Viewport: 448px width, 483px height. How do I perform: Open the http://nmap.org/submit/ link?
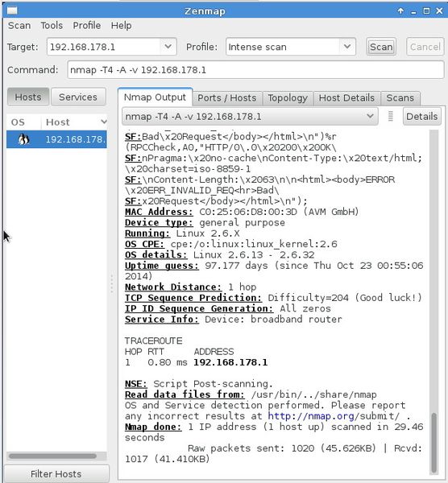334,416
